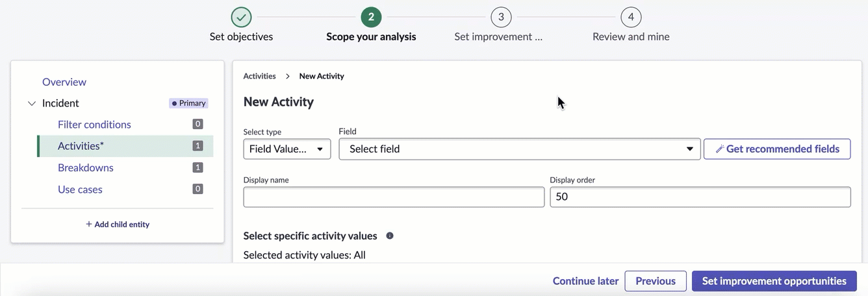Open the Overview section
The image size is (868, 296).
click(x=64, y=82)
